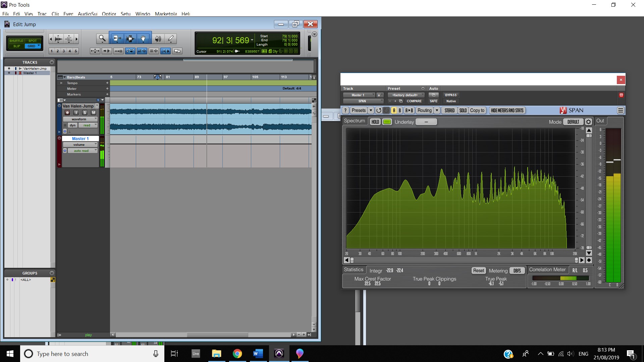Screen dimensions: 644x362
Task: Reset the SPAN statistics
Action: tap(478, 270)
